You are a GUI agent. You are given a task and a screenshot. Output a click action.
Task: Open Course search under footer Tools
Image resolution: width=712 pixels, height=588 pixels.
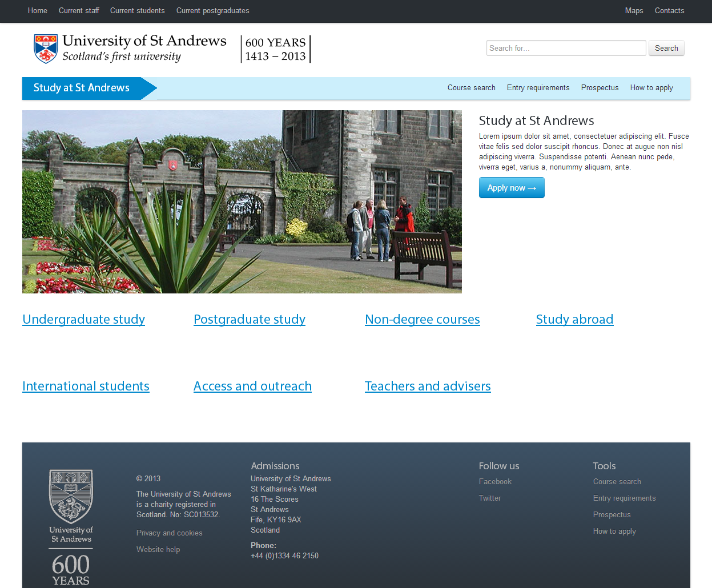coord(617,482)
